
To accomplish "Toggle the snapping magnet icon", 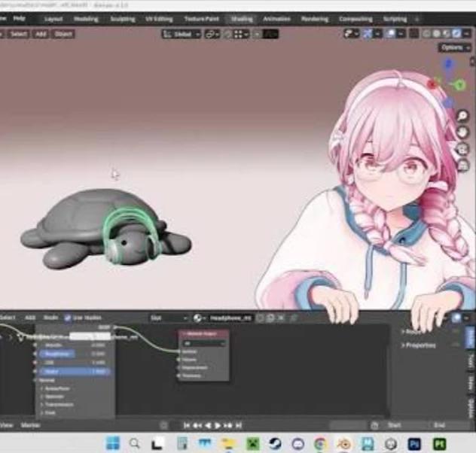I will [227, 35].
